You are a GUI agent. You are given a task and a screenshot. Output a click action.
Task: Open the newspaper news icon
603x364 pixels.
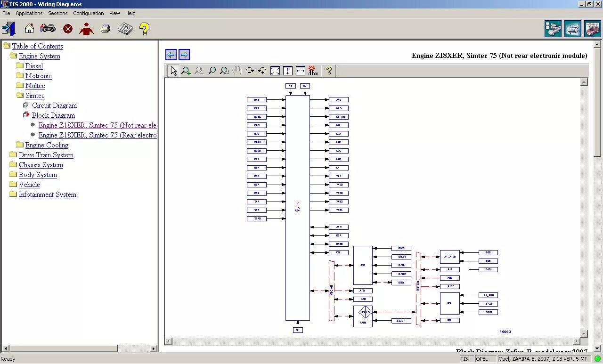[x=125, y=29]
